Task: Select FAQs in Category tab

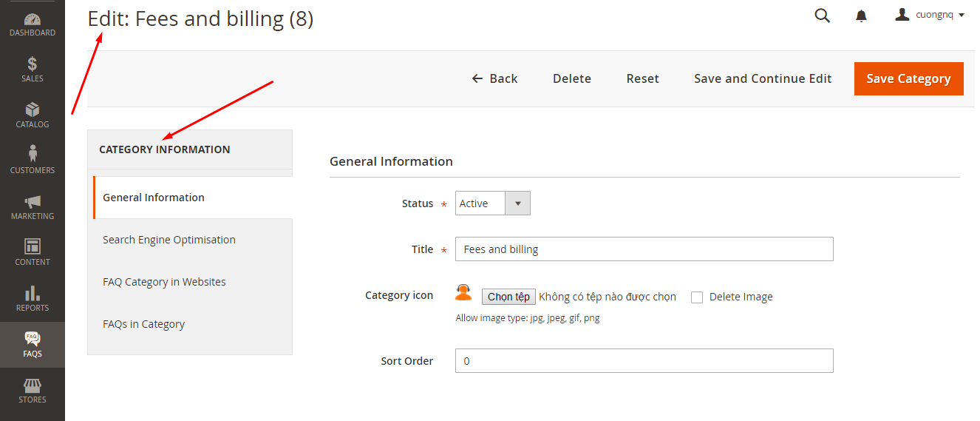Action: (x=143, y=324)
